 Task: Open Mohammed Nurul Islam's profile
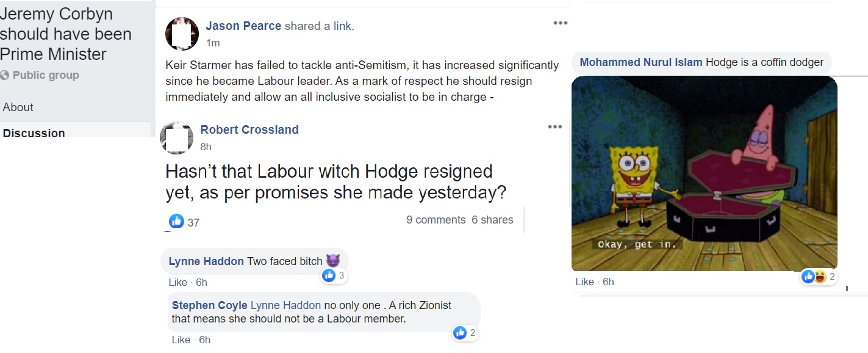pyautogui.click(x=640, y=62)
